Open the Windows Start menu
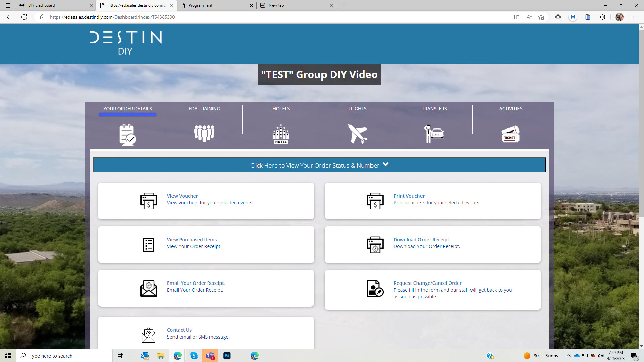Viewport: 644px width, 362px height. (x=8, y=356)
